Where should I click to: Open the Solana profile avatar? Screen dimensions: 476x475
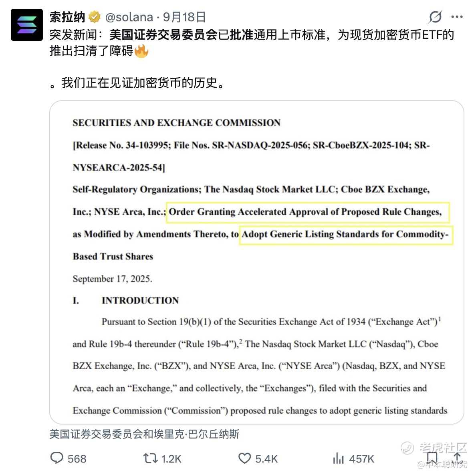[x=27, y=25]
